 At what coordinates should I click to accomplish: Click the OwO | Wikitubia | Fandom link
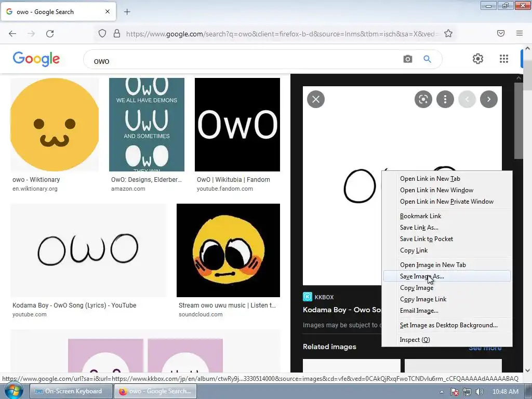(x=233, y=180)
